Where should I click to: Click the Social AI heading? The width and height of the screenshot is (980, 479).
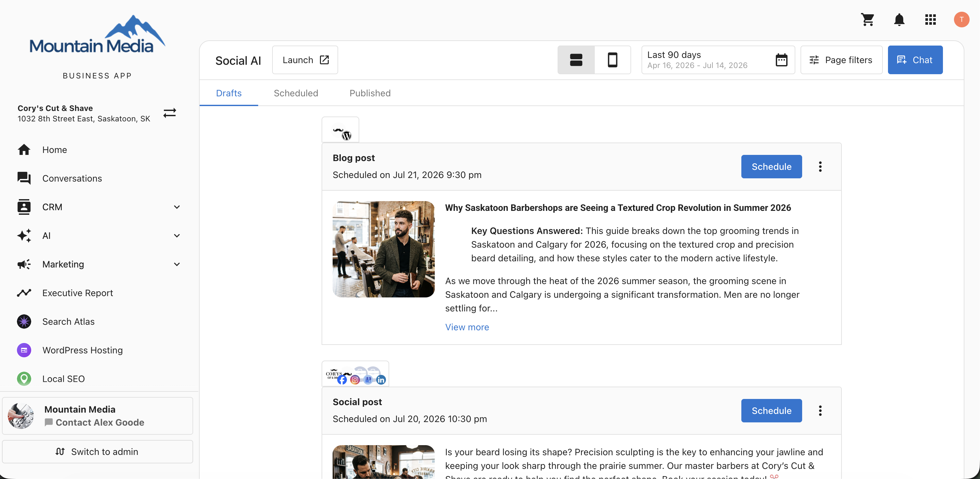pos(238,61)
